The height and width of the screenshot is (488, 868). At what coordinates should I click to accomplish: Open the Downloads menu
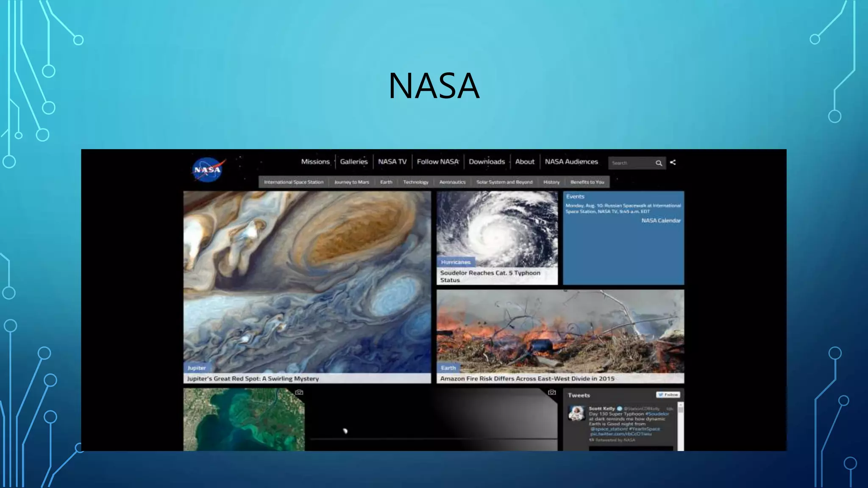pos(487,161)
